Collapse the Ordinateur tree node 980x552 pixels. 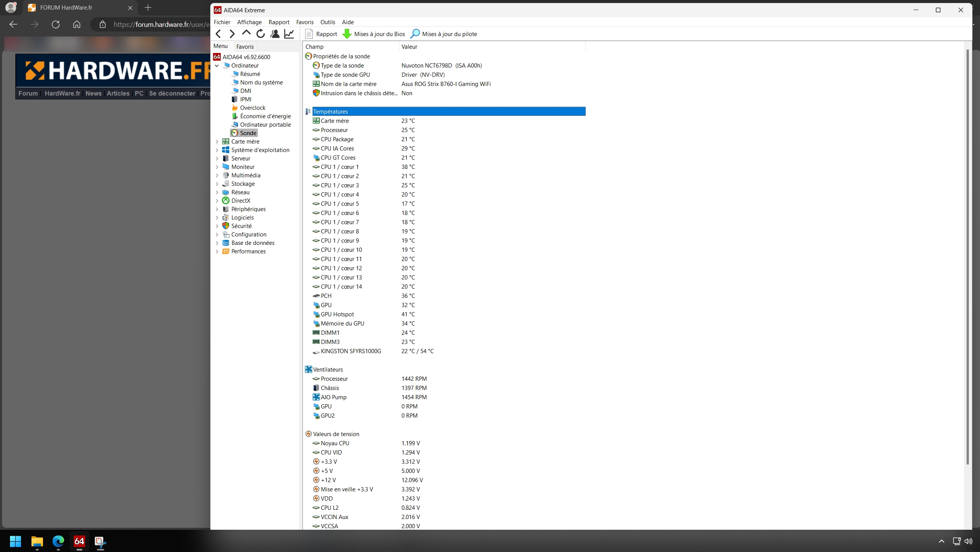(x=217, y=66)
